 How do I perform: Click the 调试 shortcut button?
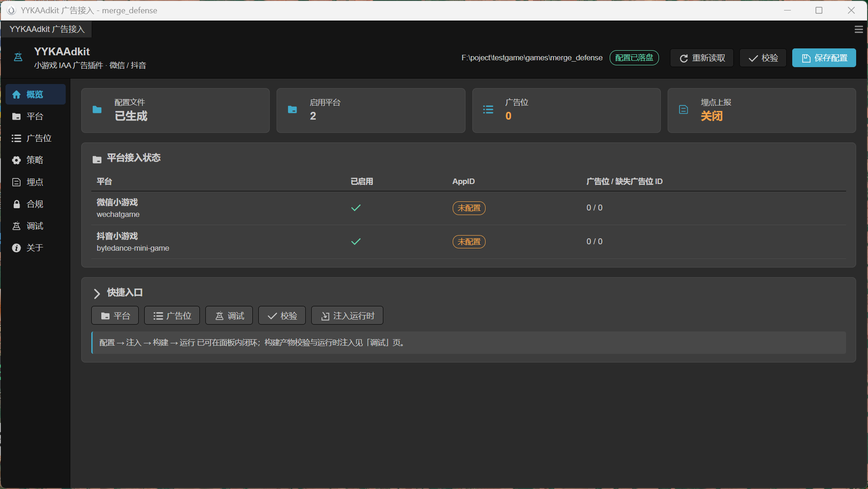point(229,315)
